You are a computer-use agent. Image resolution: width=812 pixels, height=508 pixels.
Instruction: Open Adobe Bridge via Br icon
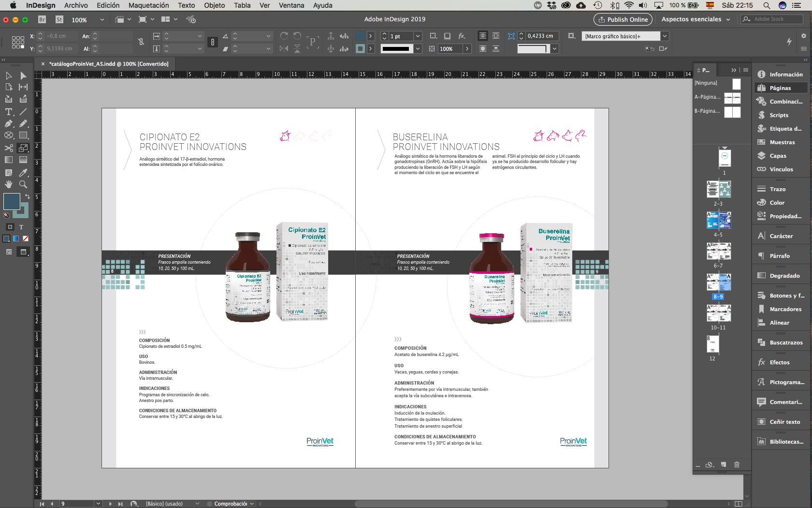(42, 19)
